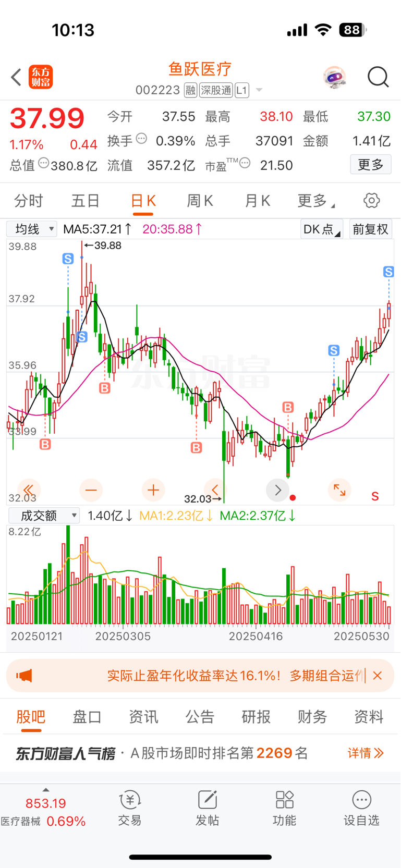
Task: Move chart left with orange chevron
Action: 215,490
